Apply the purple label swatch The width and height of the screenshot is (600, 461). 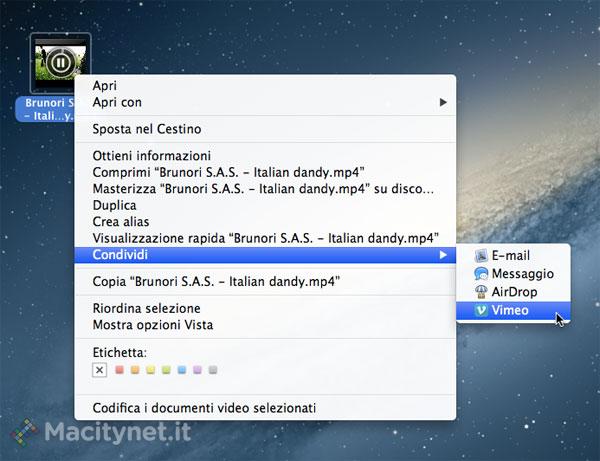point(197,370)
